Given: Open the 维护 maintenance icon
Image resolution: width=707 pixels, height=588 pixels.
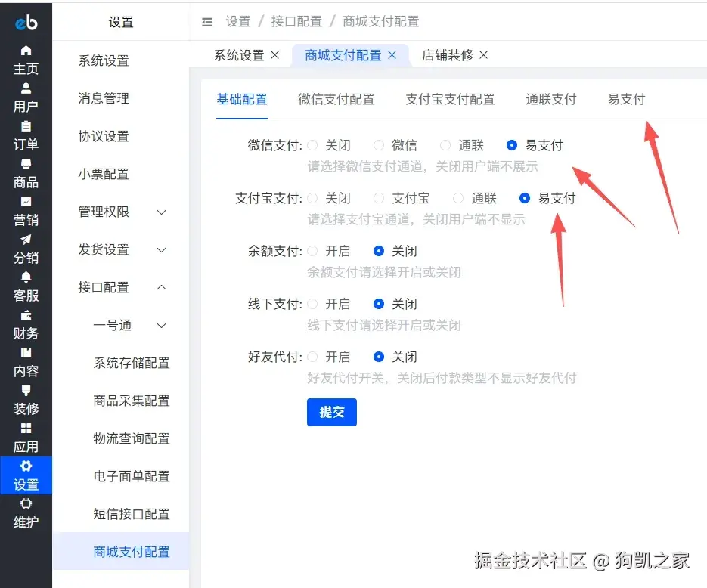Looking at the screenshot, I should pyautogui.click(x=26, y=514).
